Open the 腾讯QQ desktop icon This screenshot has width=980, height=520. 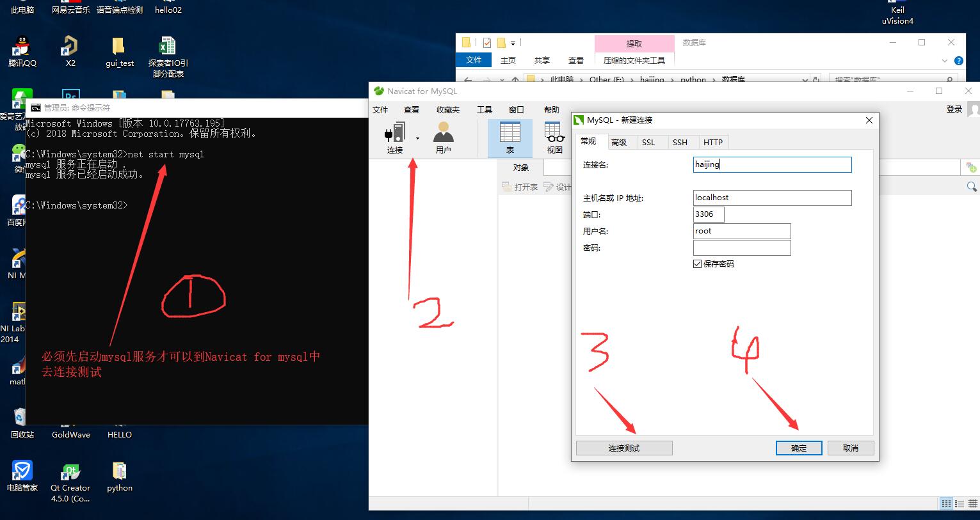(x=22, y=51)
